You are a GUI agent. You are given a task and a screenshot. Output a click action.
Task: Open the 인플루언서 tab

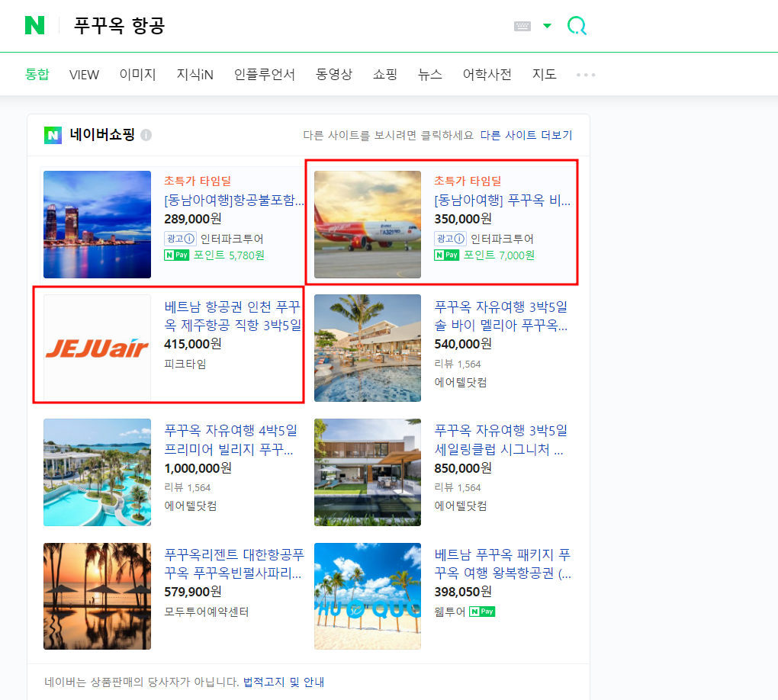tap(265, 75)
